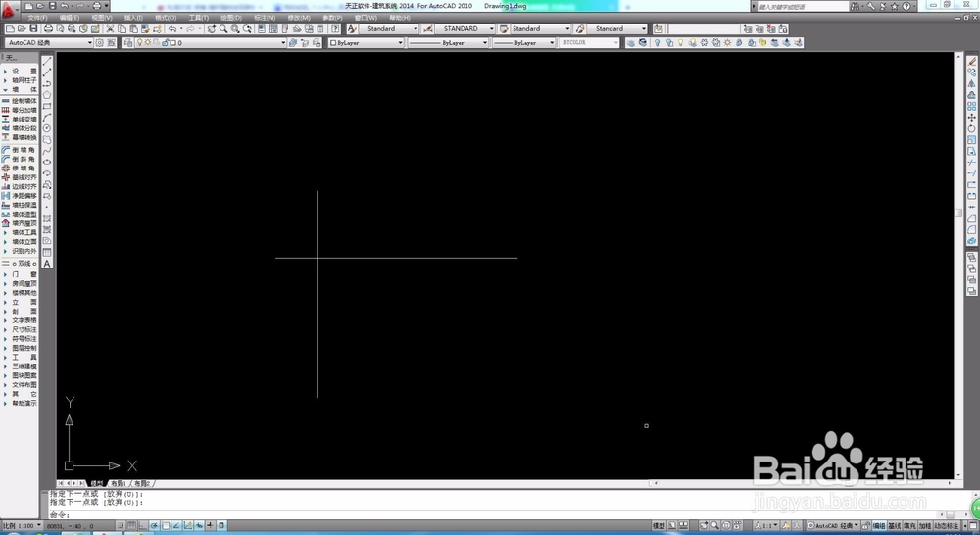Select the Line tool in draw toolbar

[47, 62]
